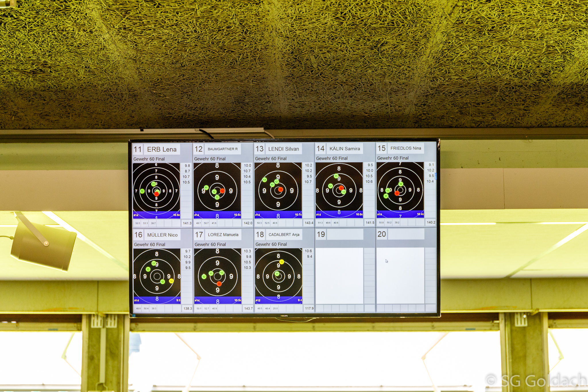588x392 pixels.
Task: Click red shot marker 14 on lane 11 target
Action: [x=156, y=194]
